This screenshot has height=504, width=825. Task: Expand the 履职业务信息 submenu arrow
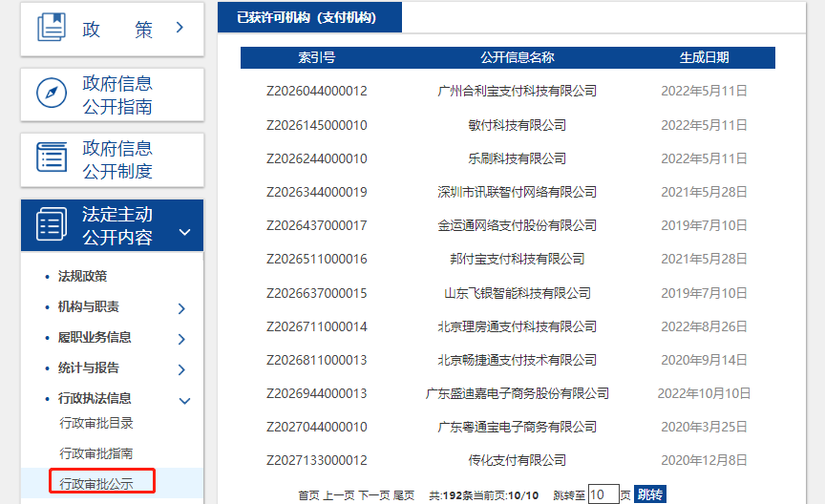tap(181, 339)
